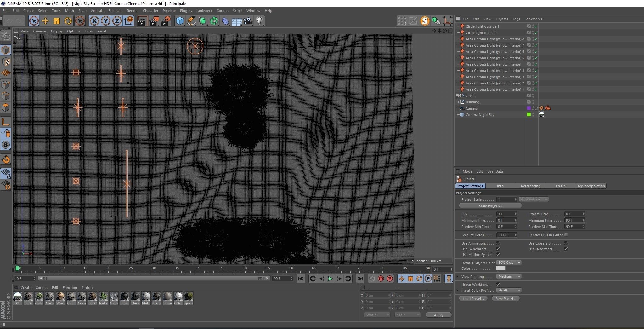The height and width of the screenshot is (329, 644).
Task: Open View Clipping dropdown
Action: coord(509,276)
